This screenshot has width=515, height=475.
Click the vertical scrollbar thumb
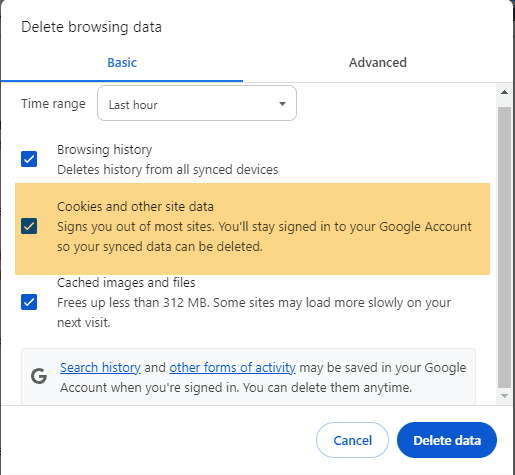coord(504,247)
